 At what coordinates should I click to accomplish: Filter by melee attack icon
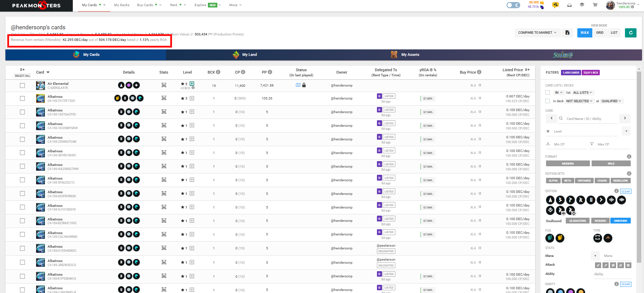pos(598,265)
